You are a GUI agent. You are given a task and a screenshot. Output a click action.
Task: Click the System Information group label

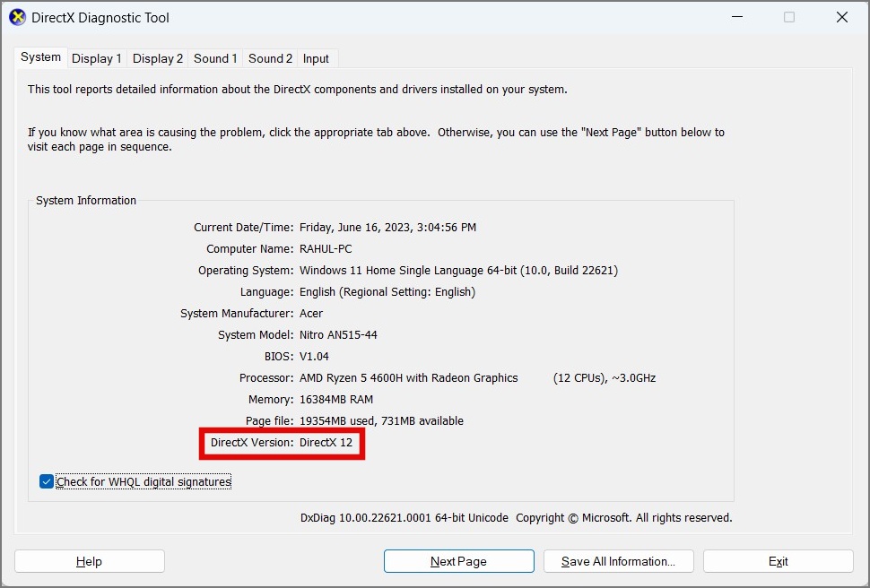coord(86,201)
